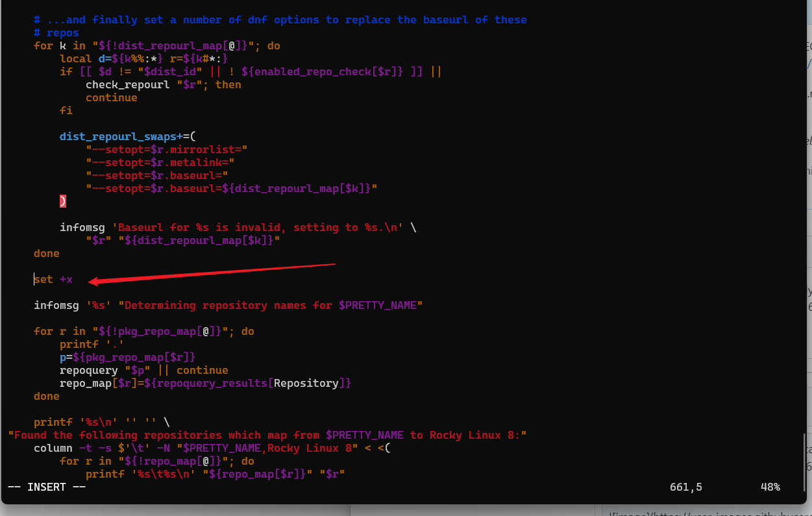Select the word "repoquery" in the loop body

pos(85,370)
